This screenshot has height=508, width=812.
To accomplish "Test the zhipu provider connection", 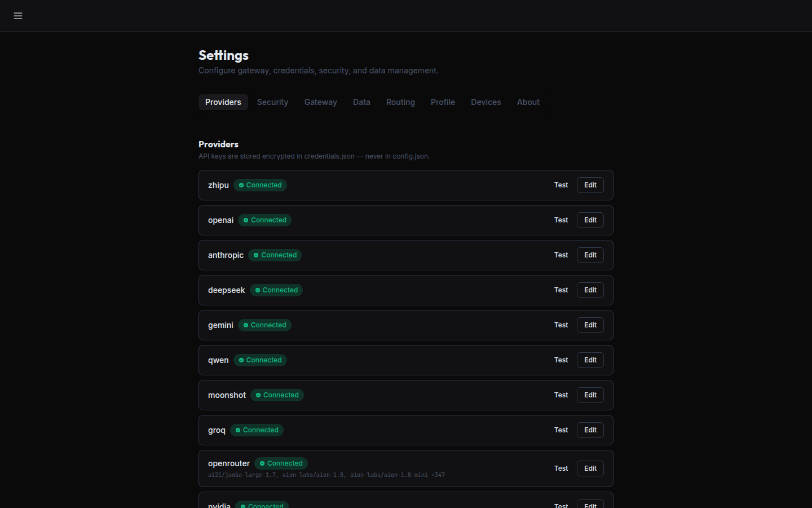I will pos(561,185).
